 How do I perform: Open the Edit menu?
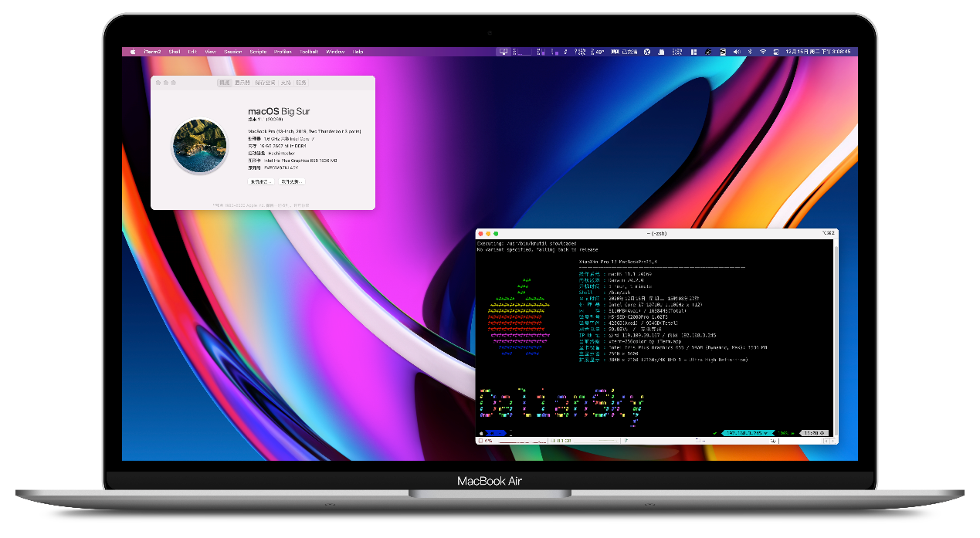point(192,52)
